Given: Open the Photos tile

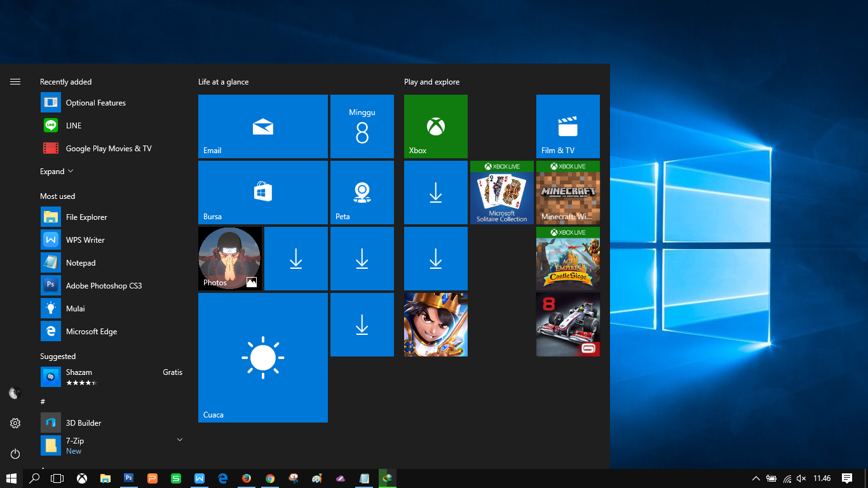Looking at the screenshot, I should click(x=230, y=259).
